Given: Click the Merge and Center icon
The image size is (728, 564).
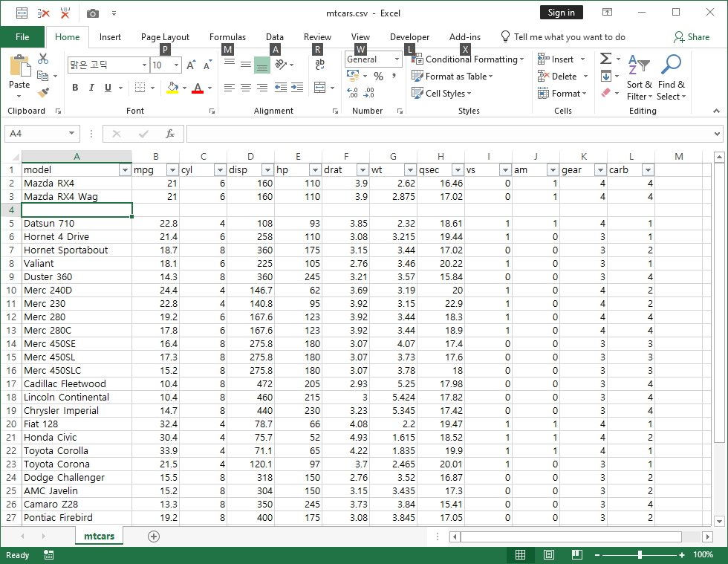Looking at the screenshot, I should pos(319,88).
